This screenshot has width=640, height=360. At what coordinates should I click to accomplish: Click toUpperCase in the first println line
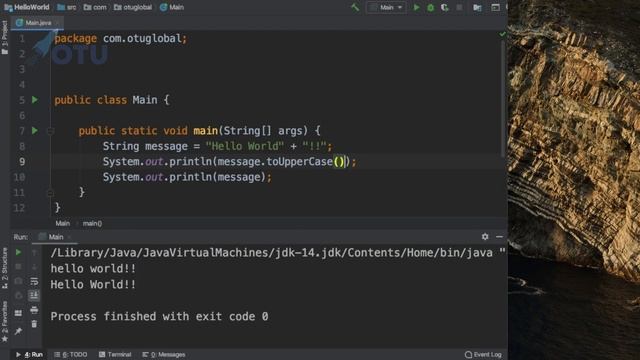[x=299, y=162]
